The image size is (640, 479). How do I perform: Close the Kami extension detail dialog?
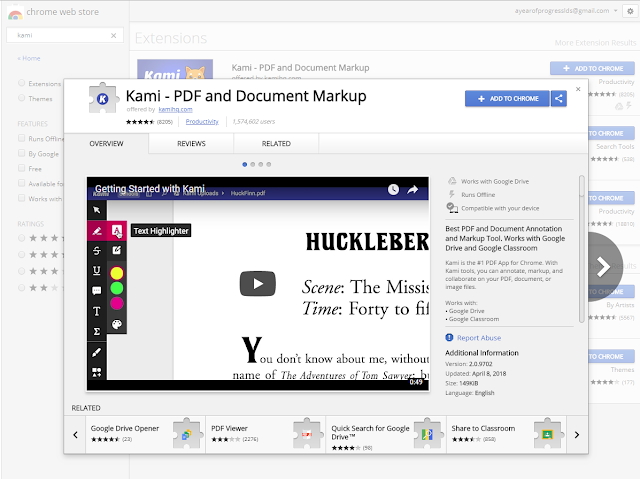tap(578, 89)
